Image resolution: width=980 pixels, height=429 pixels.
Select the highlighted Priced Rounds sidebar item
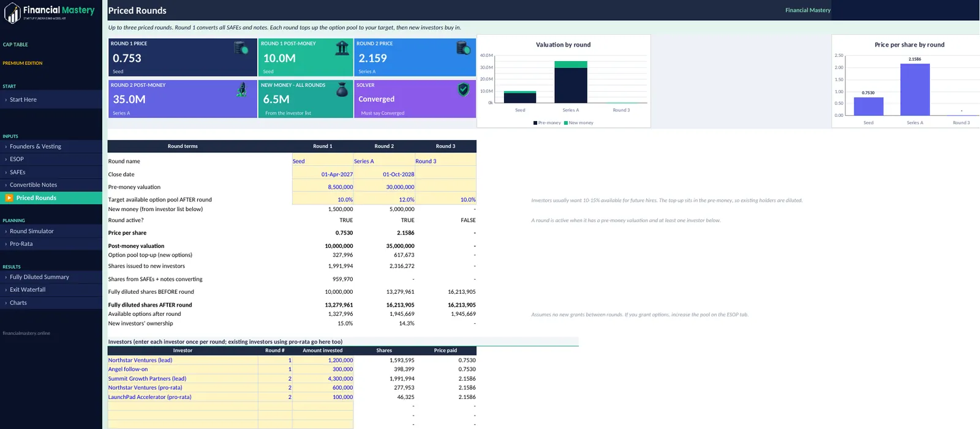pyautogui.click(x=51, y=198)
